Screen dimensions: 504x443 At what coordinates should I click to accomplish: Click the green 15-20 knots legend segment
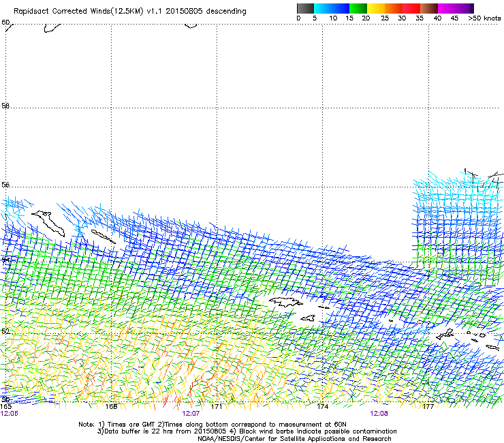click(x=358, y=8)
